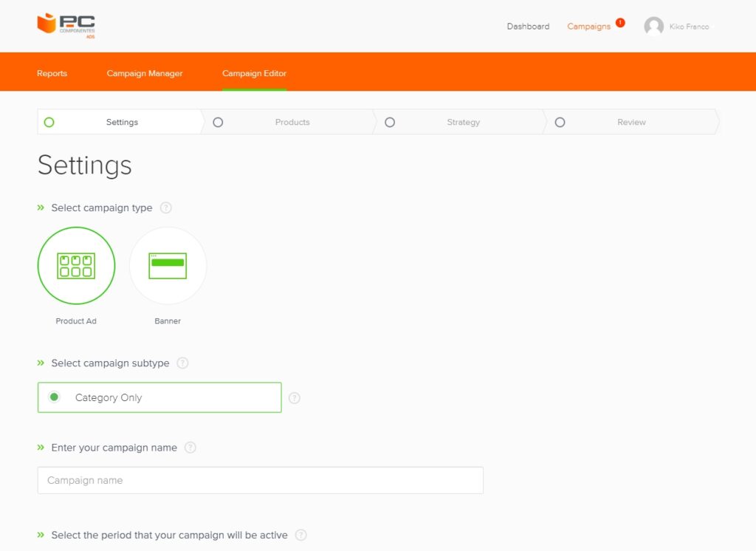Select the Category Only radio button
Viewport: 756px width, 551px height.
click(x=55, y=397)
